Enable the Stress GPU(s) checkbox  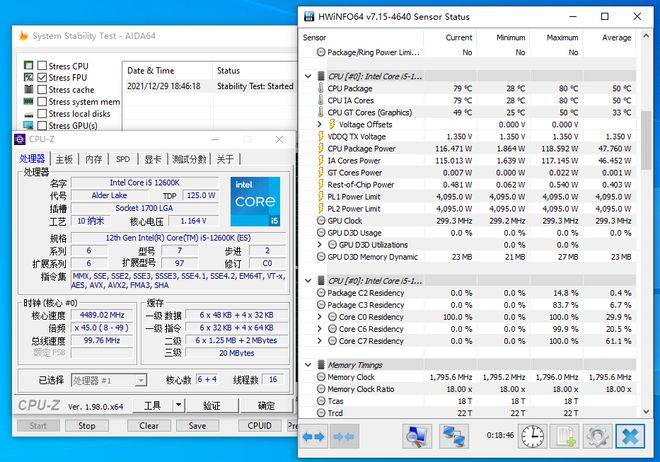[42, 125]
